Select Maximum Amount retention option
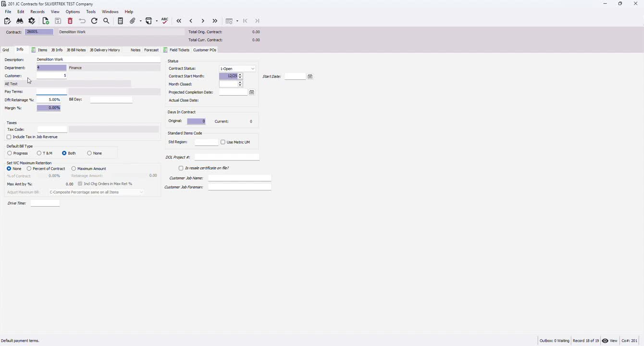 pos(74,169)
